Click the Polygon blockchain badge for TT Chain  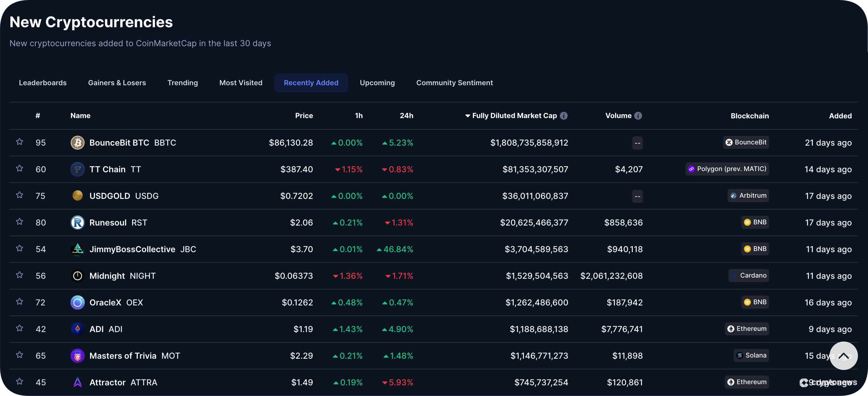pos(727,169)
